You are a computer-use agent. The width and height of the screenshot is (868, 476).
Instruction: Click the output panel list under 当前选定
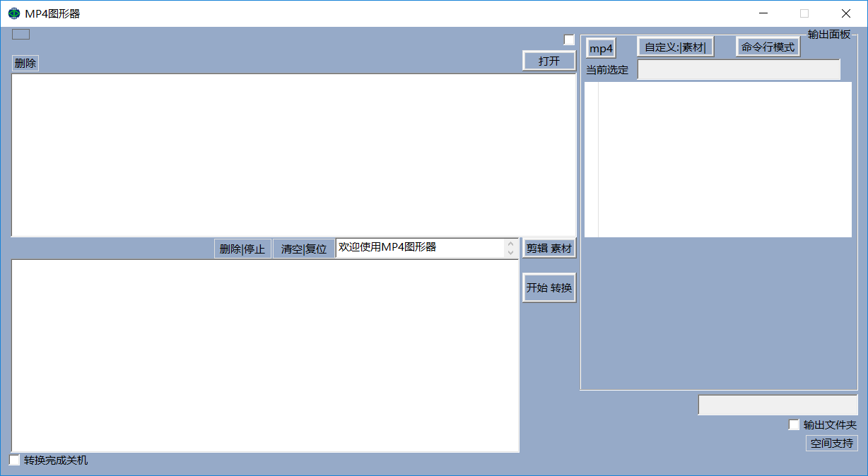point(717,159)
